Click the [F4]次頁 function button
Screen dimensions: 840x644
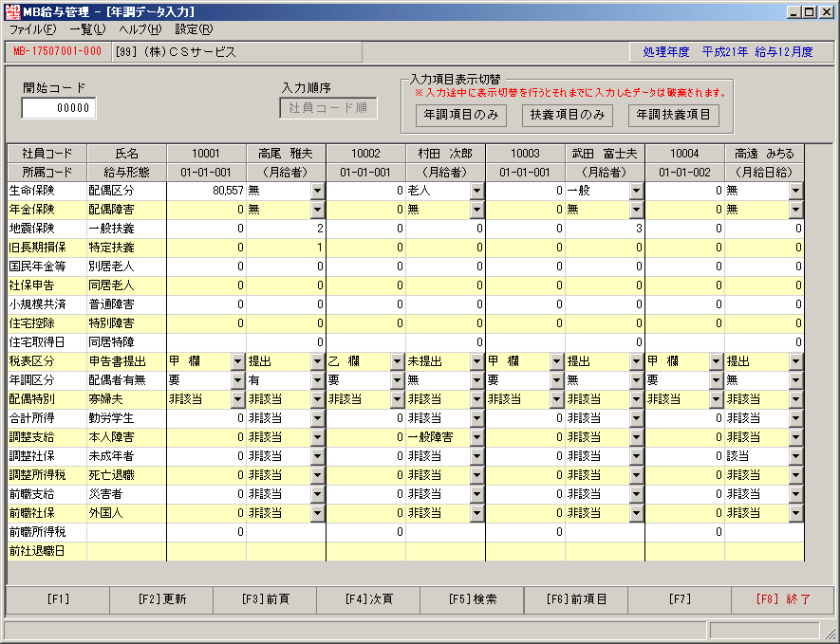pos(368,599)
